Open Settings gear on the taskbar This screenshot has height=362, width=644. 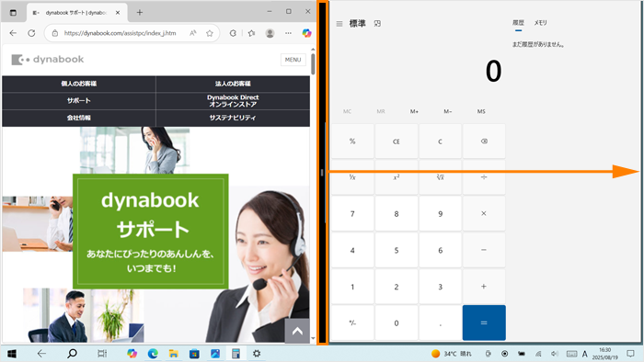click(x=257, y=354)
